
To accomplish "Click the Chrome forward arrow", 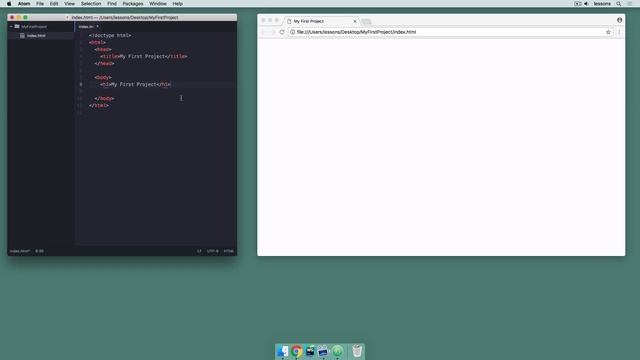I will pos(273,32).
